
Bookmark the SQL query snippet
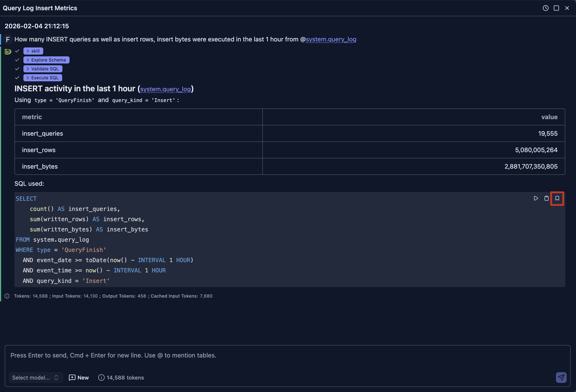[x=557, y=198]
